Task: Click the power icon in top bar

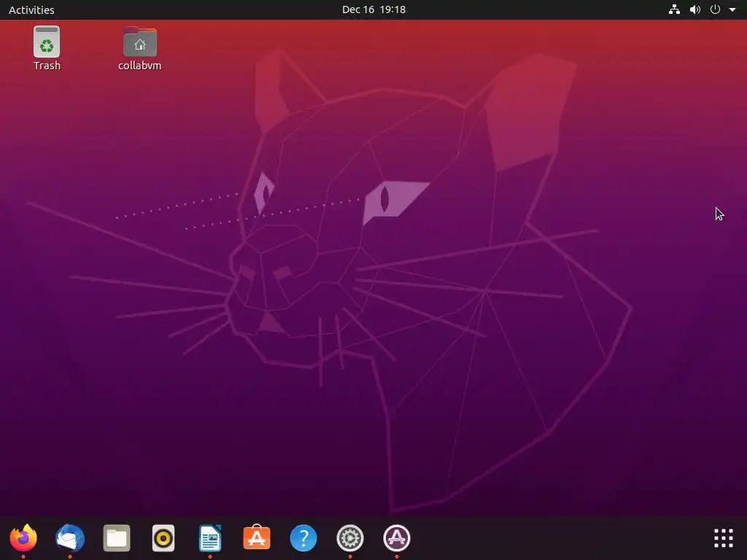Action: pos(715,9)
